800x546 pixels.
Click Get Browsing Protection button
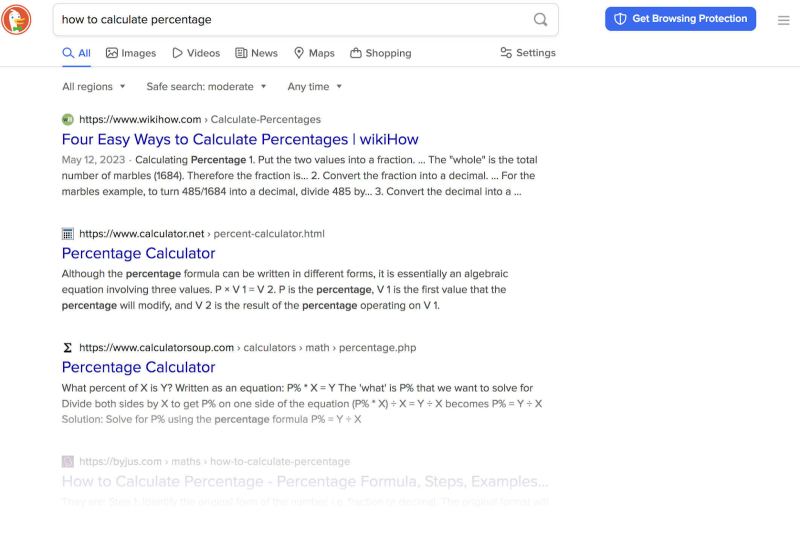(x=680, y=19)
